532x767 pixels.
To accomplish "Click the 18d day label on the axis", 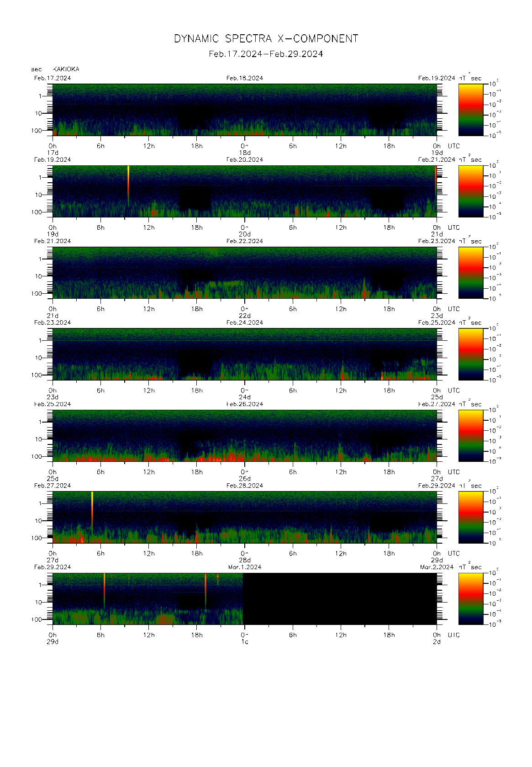I will pos(245,153).
